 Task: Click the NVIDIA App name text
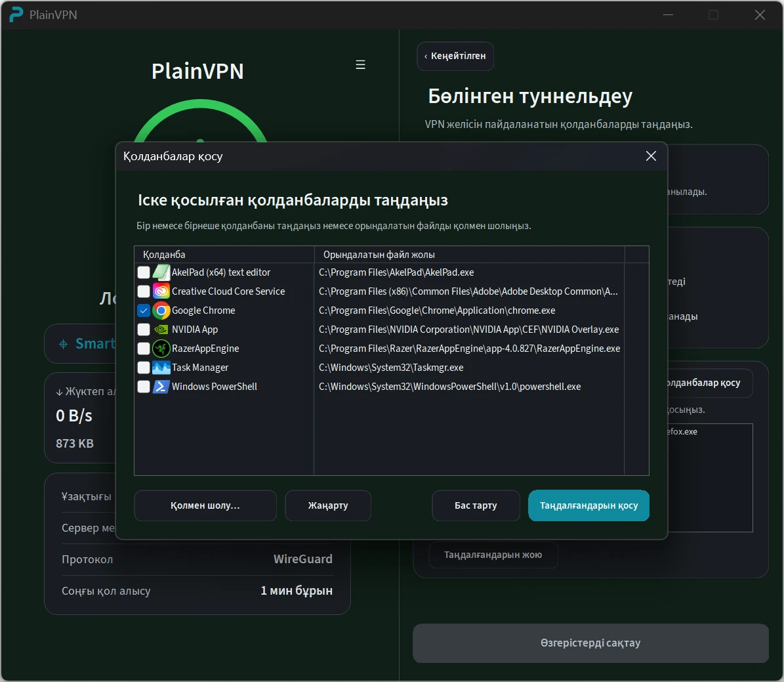(x=195, y=330)
